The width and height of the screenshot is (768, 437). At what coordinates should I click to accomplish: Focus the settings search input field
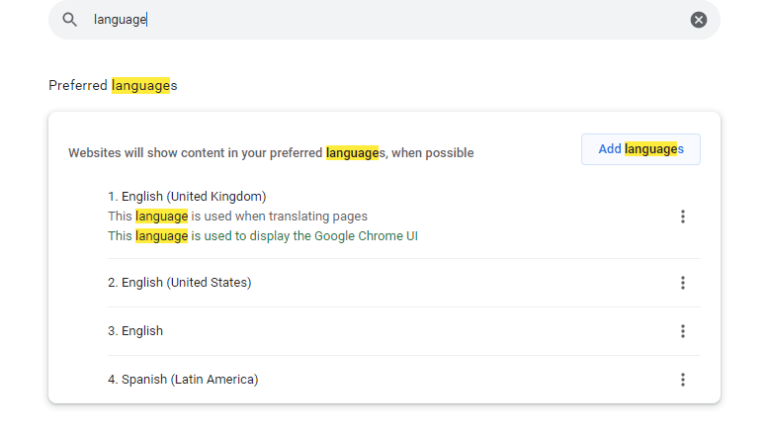400,20
